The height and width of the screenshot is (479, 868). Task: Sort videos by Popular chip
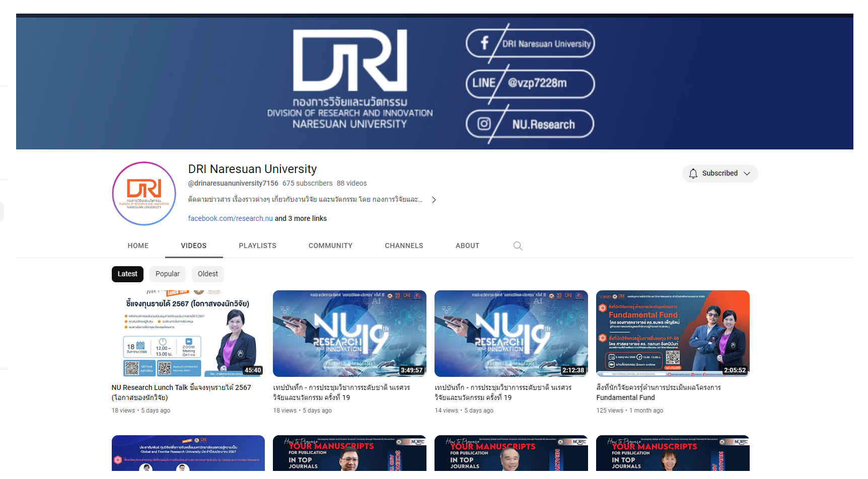click(168, 274)
